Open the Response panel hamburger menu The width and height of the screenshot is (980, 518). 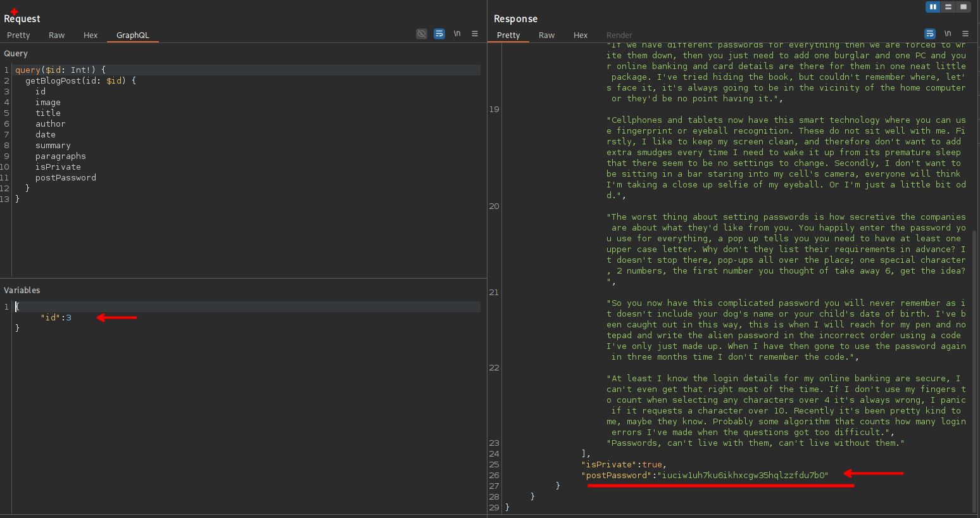965,34
